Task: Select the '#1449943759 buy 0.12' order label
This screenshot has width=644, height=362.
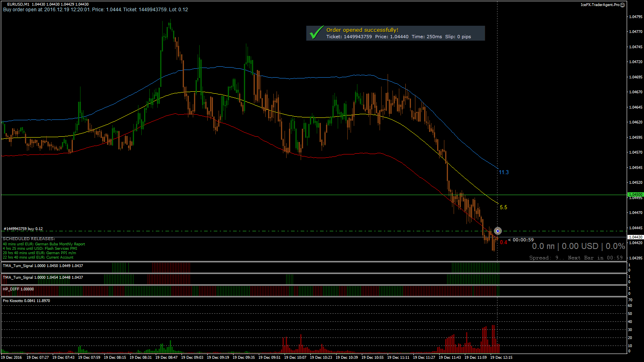Action: (23, 229)
